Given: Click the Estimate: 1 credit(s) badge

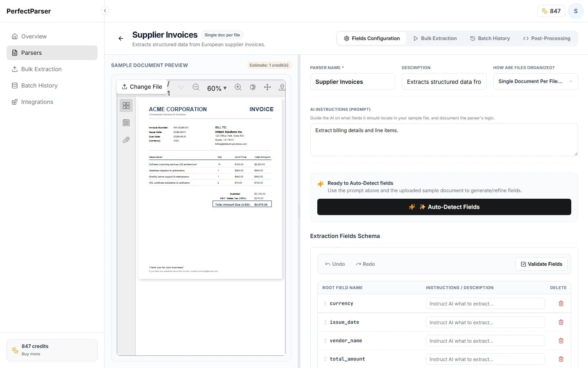Looking at the screenshot, I should pos(269,65).
